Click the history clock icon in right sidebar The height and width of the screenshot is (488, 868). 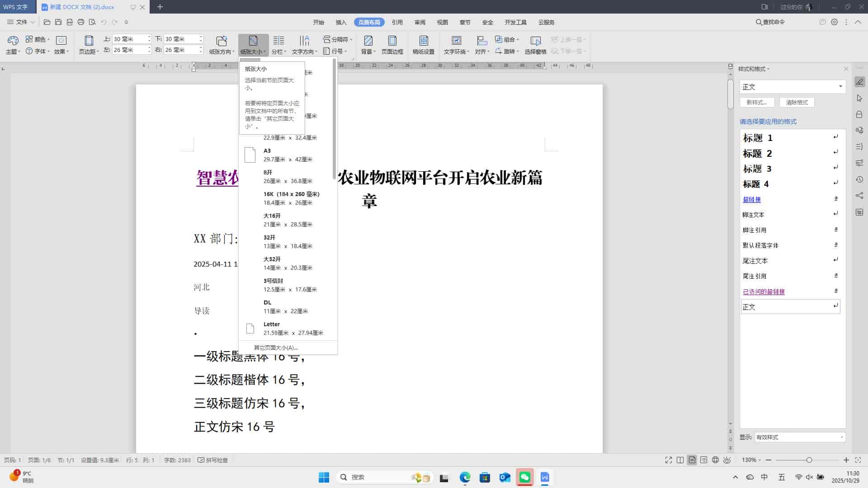[859, 179]
